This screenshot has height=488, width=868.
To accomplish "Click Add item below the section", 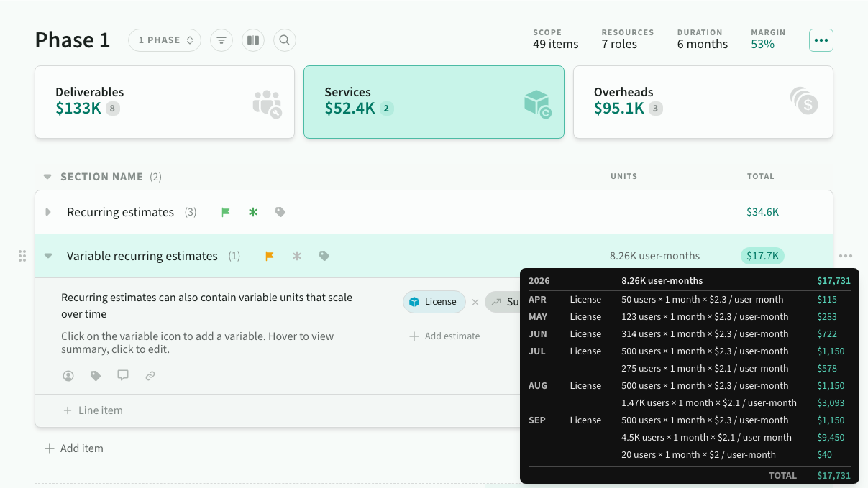I will [x=74, y=448].
